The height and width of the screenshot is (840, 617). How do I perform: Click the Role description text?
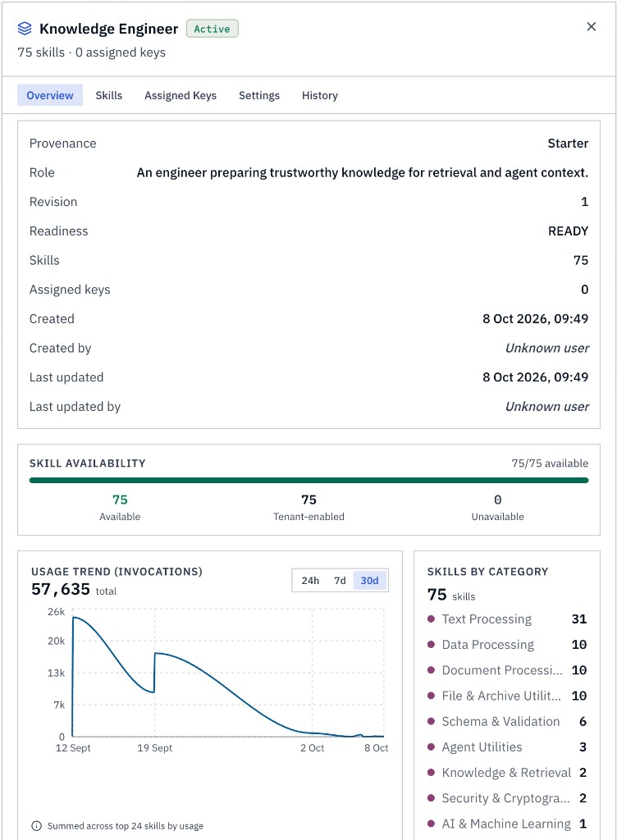pos(363,173)
